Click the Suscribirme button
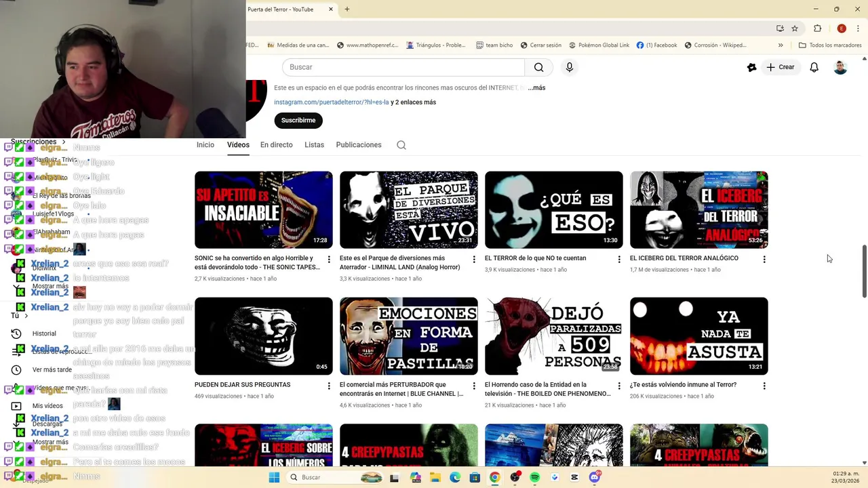The image size is (868, 488). click(298, 121)
